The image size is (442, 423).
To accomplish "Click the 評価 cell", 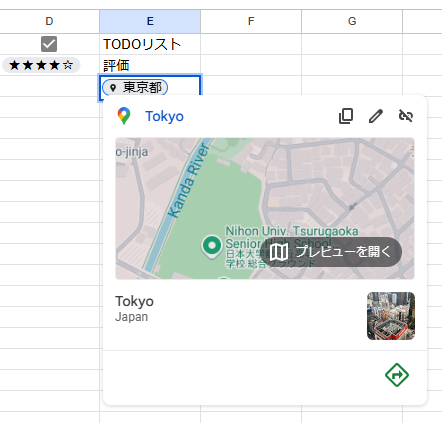I will click(150, 65).
